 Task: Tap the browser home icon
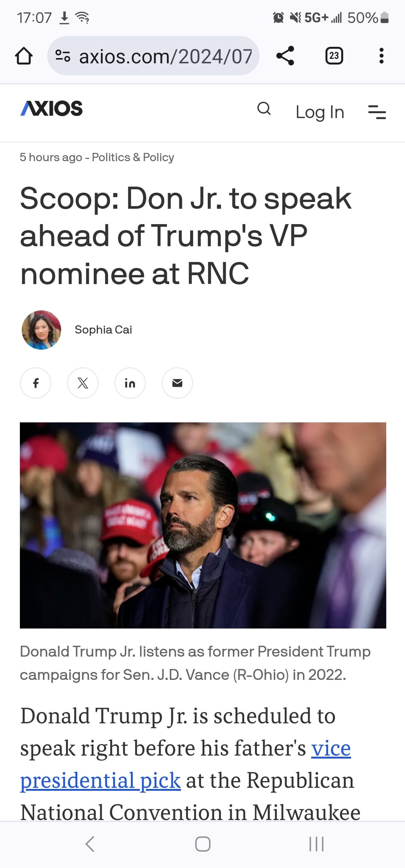[x=24, y=56]
